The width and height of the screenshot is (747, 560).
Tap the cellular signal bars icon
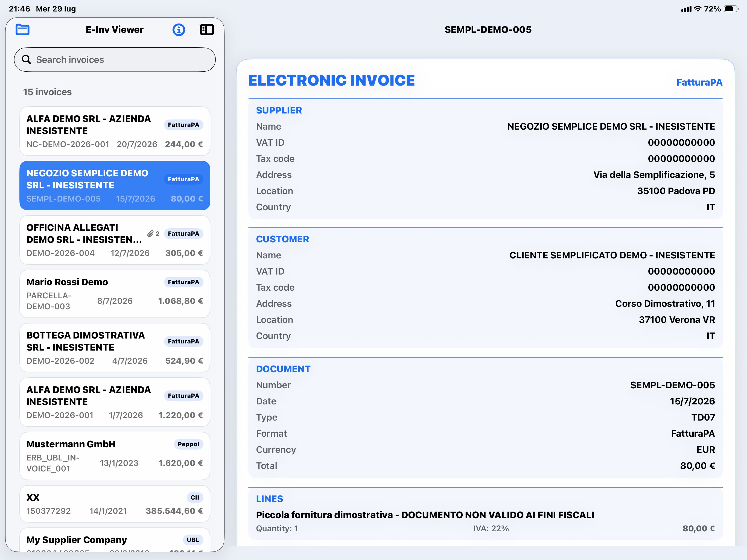pyautogui.click(x=686, y=9)
